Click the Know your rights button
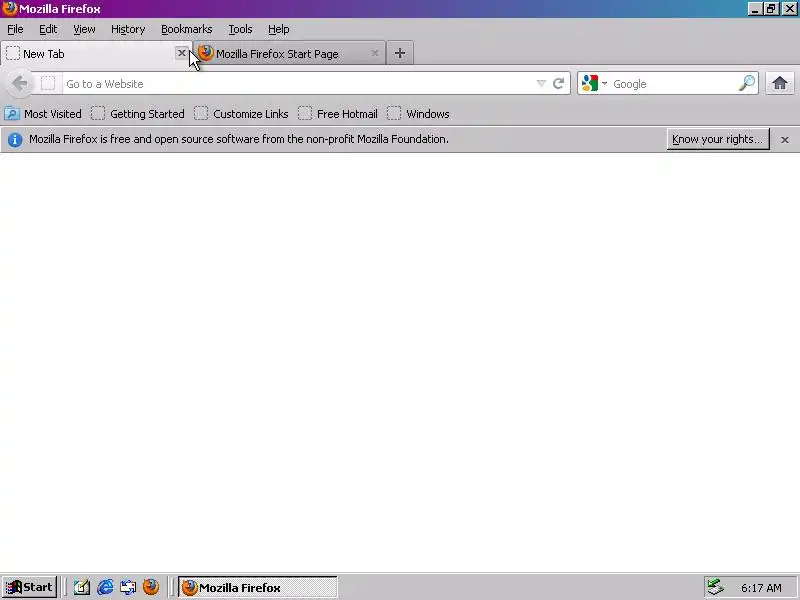 coord(718,139)
